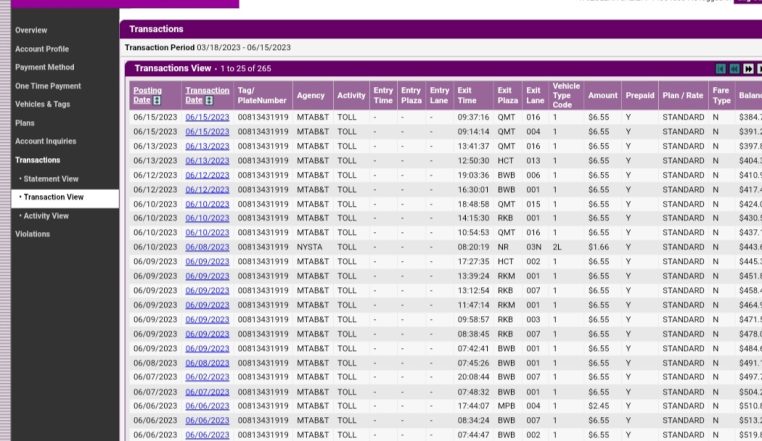The image size is (762, 441).
Task: Click the NYSTA agency cell
Action: click(310, 247)
